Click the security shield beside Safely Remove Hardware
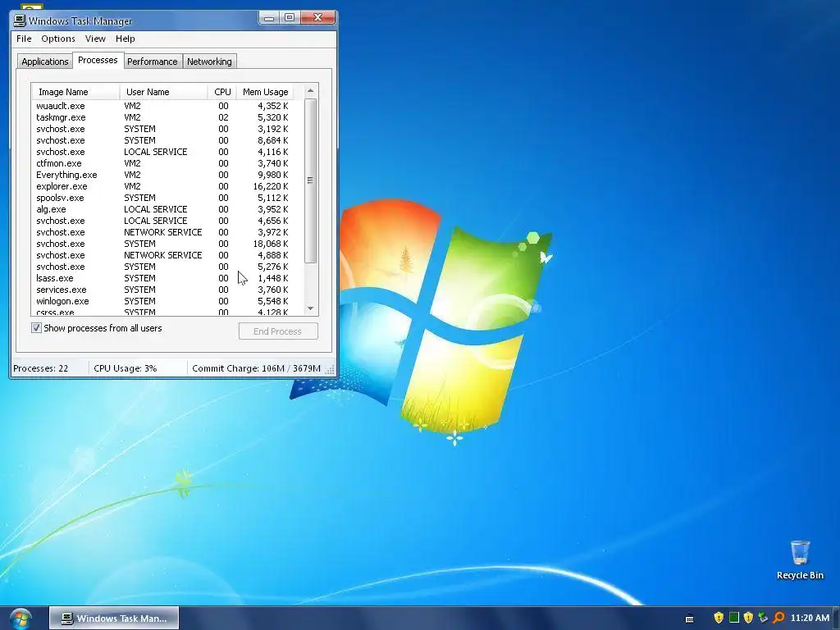840x630 pixels. point(748,618)
